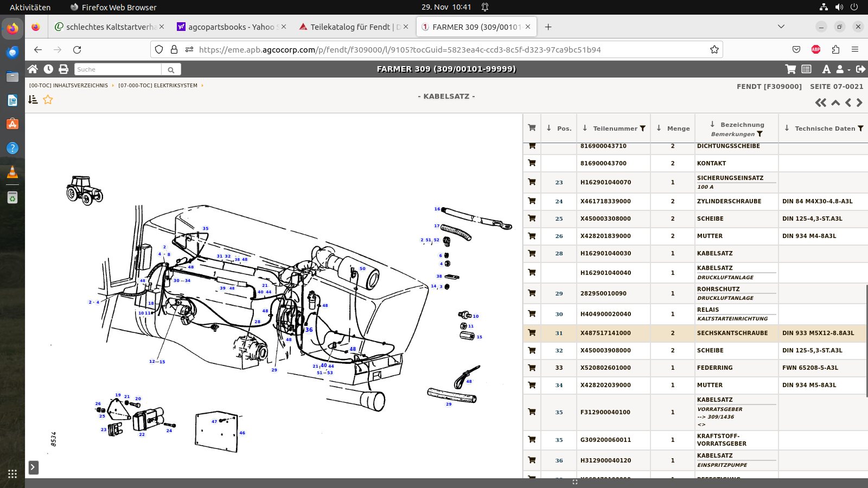Viewport: 868px width, 488px height.
Task: Open shopping cart in catalog header
Action: point(790,69)
